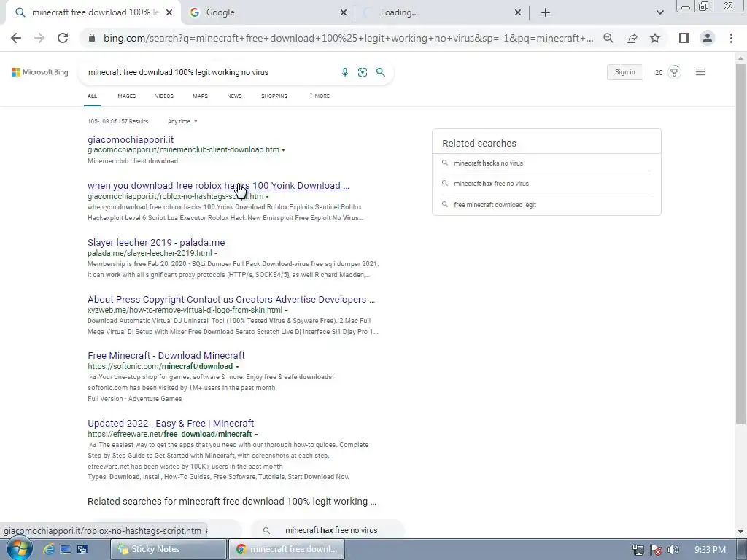Switch to SHOPPING results
This screenshot has height=560, width=747.
(274, 96)
